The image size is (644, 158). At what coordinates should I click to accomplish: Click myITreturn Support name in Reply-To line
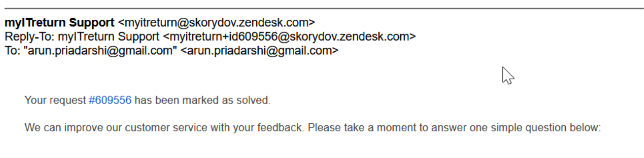[108, 37]
